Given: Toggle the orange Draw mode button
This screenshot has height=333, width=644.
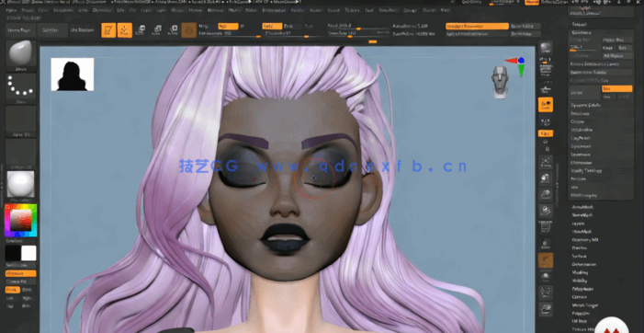Looking at the screenshot, I should coord(125,30).
